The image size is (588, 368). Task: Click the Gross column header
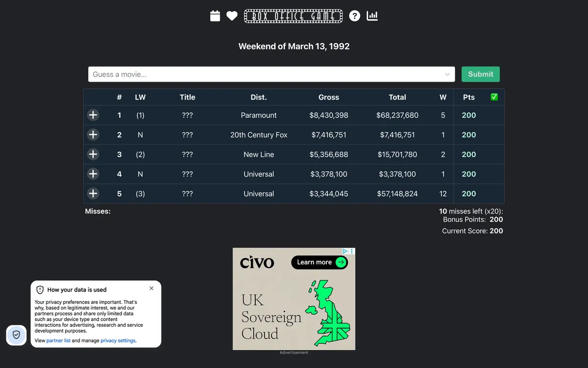(x=329, y=97)
